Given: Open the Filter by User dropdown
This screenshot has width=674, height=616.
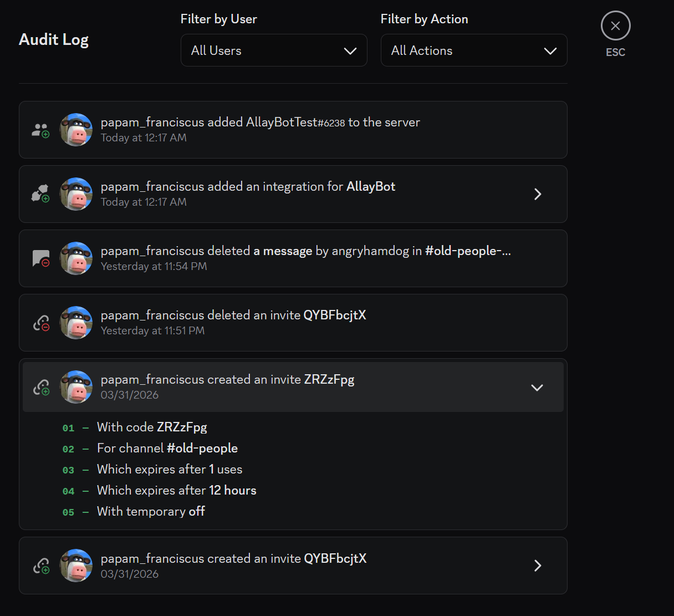Looking at the screenshot, I should (274, 50).
